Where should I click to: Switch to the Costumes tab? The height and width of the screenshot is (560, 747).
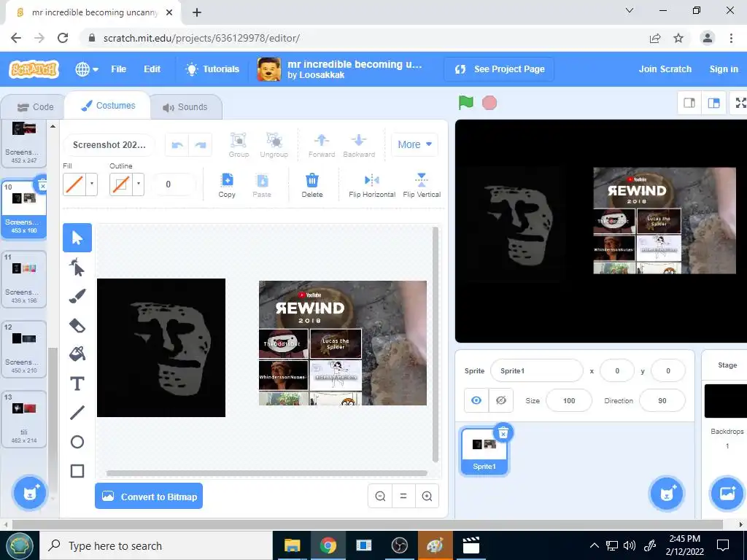pos(108,106)
